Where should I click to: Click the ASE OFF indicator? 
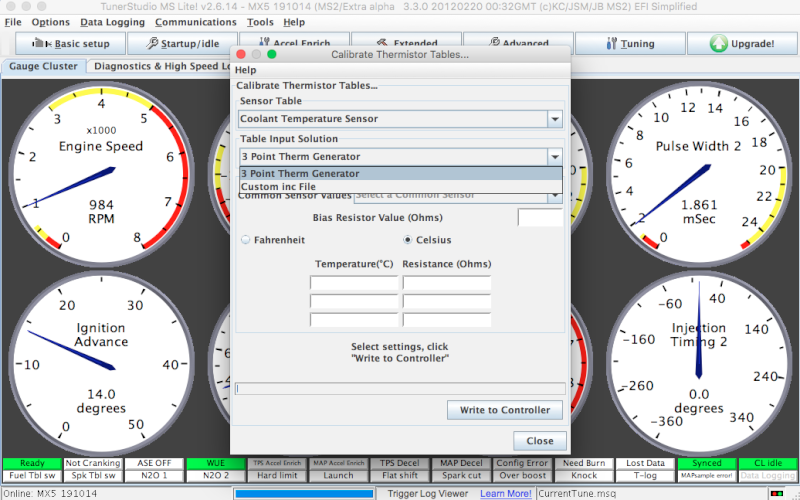(x=154, y=463)
